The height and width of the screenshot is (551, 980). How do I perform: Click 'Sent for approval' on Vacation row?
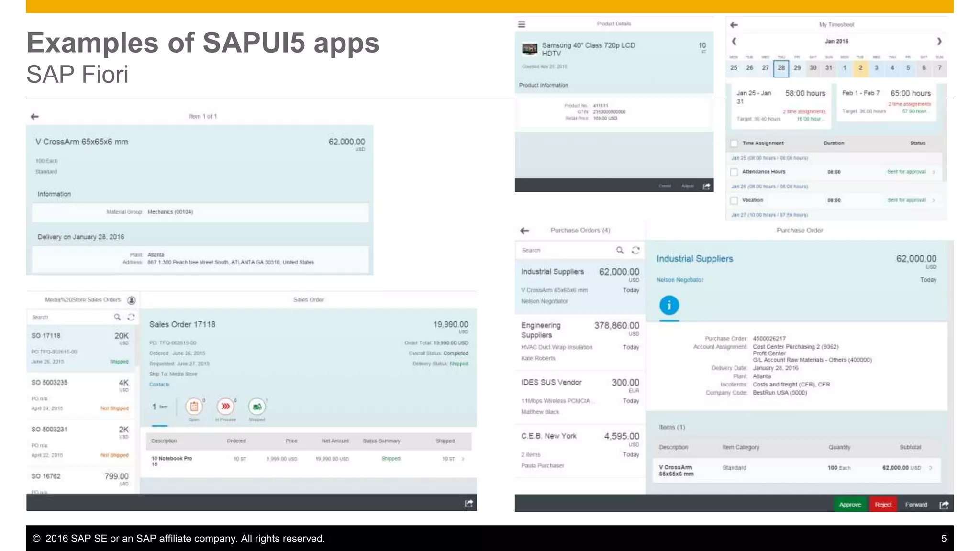tap(906, 200)
